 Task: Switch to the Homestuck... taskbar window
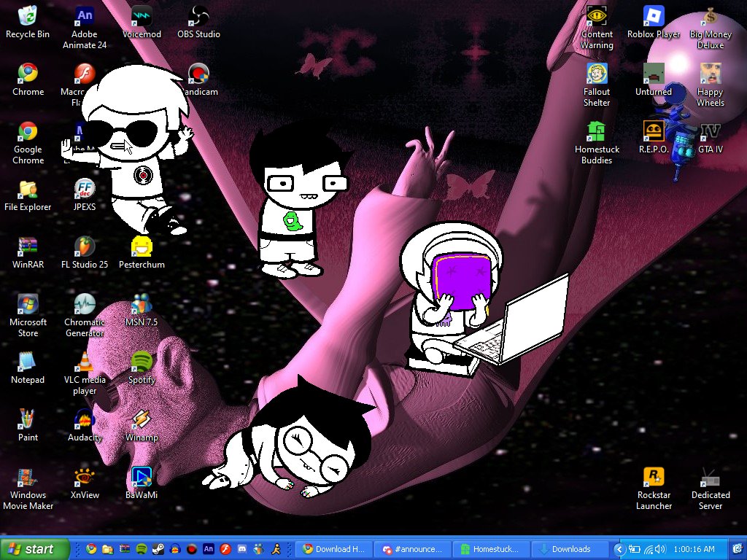click(x=491, y=549)
